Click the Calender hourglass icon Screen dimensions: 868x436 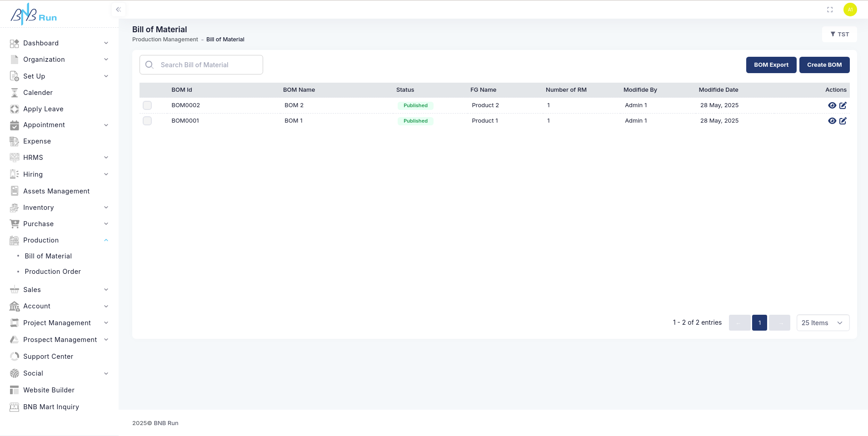(x=15, y=93)
